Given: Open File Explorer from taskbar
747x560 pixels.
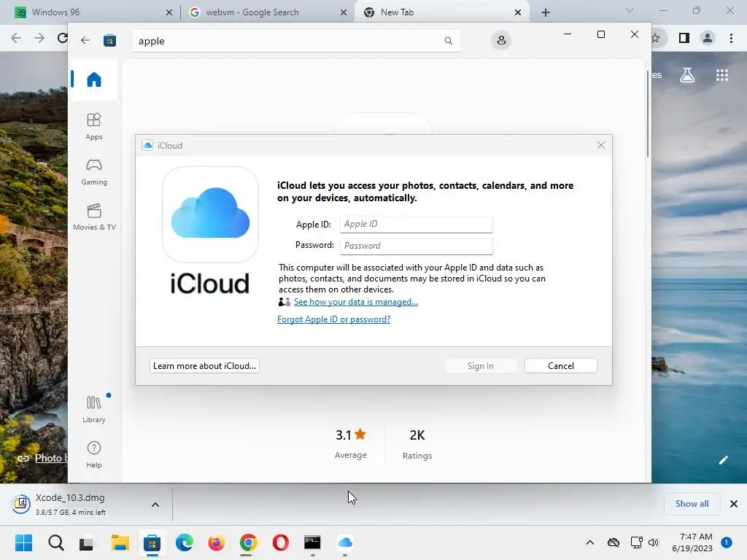Looking at the screenshot, I should pos(120,542).
